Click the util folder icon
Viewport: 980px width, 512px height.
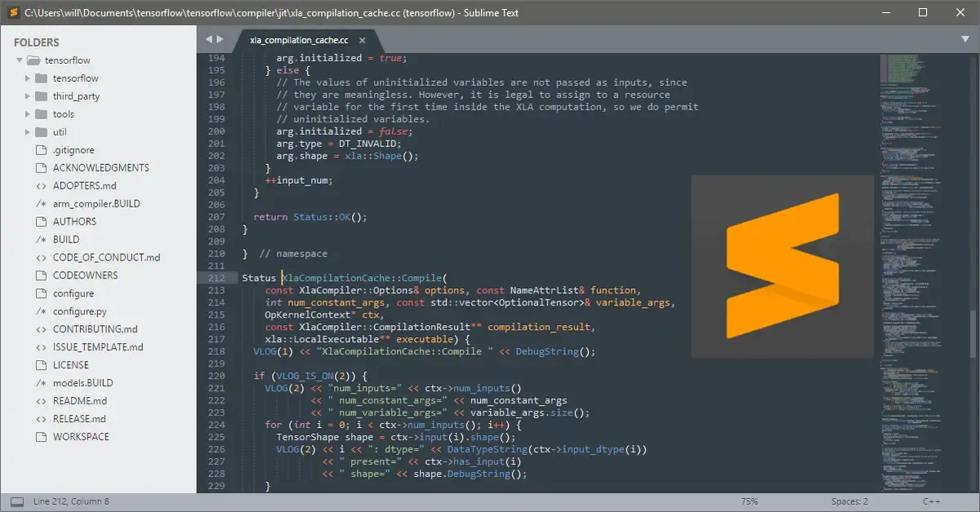42,132
